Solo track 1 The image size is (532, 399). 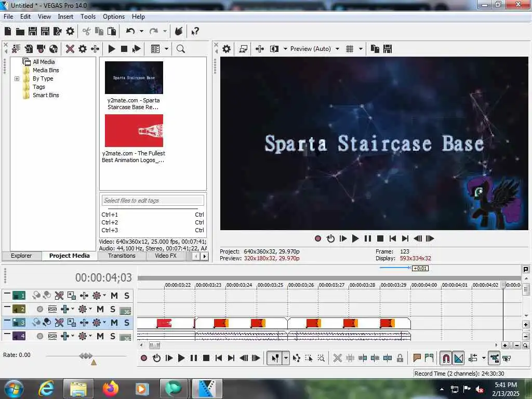[127, 296]
